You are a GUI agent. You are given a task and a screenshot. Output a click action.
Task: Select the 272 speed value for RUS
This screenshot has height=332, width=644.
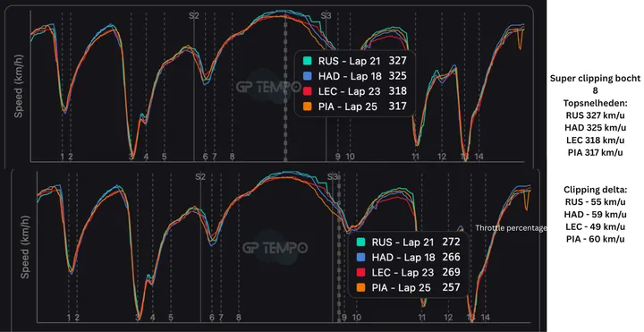point(451,242)
